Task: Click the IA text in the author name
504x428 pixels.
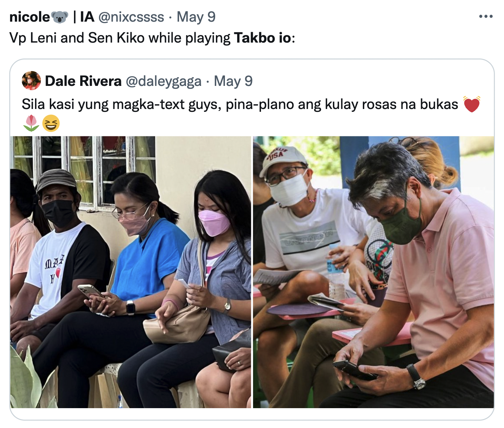Action: [87, 17]
